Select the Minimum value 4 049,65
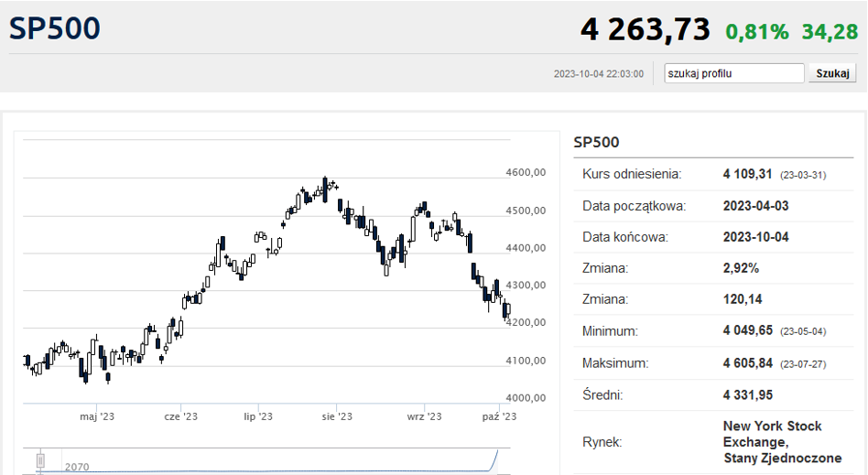Image resolution: width=868 pixels, height=475 pixels. [748, 331]
